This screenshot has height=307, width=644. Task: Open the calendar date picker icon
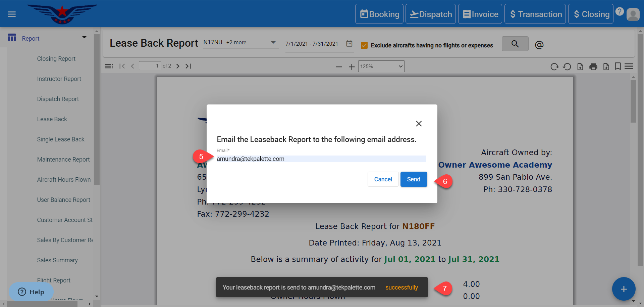pyautogui.click(x=349, y=44)
